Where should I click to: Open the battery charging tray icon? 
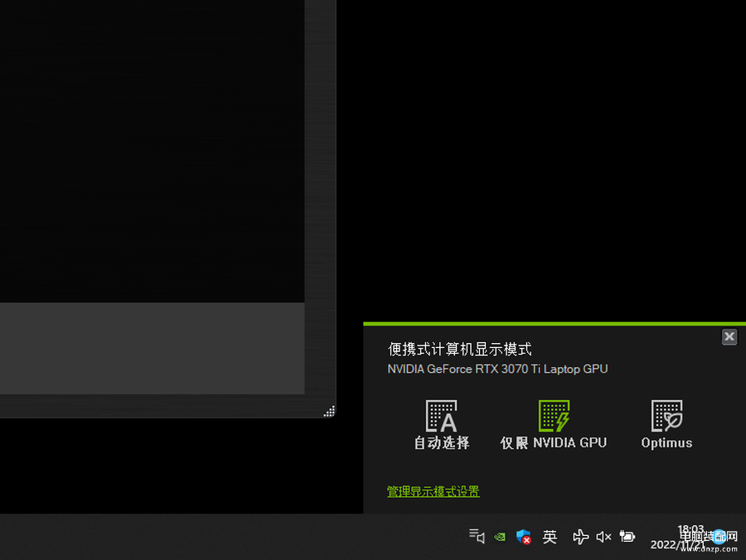[x=627, y=537]
